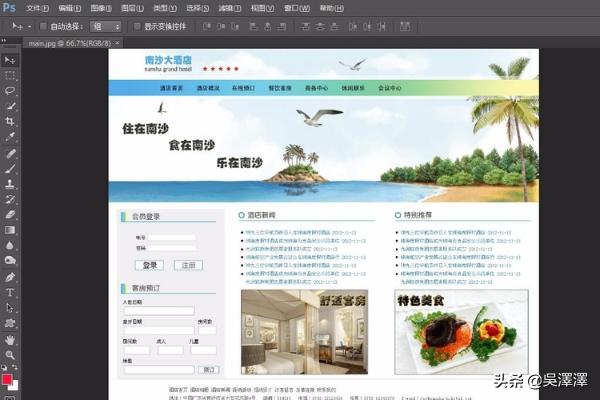Click the red foreground color swatch

click(x=7, y=381)
